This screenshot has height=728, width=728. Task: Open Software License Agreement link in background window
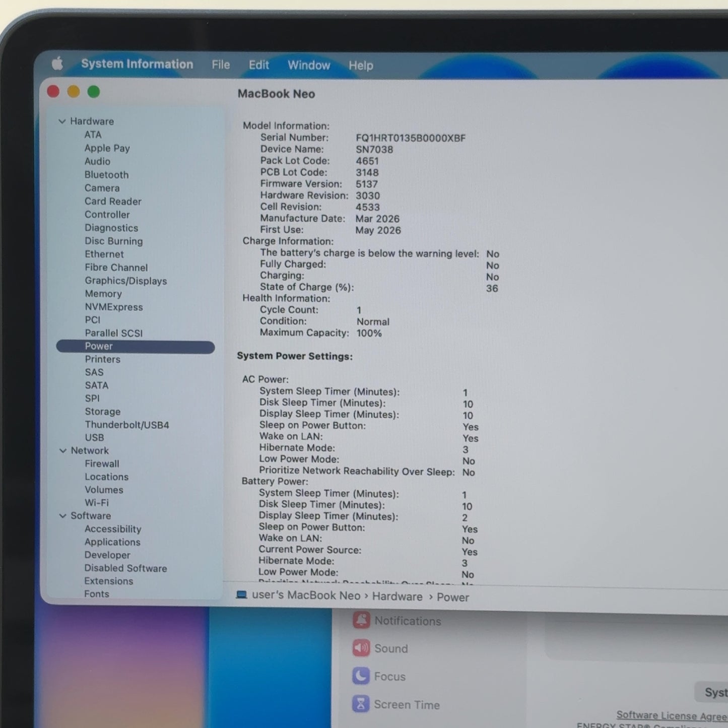(x=672, y=715)
